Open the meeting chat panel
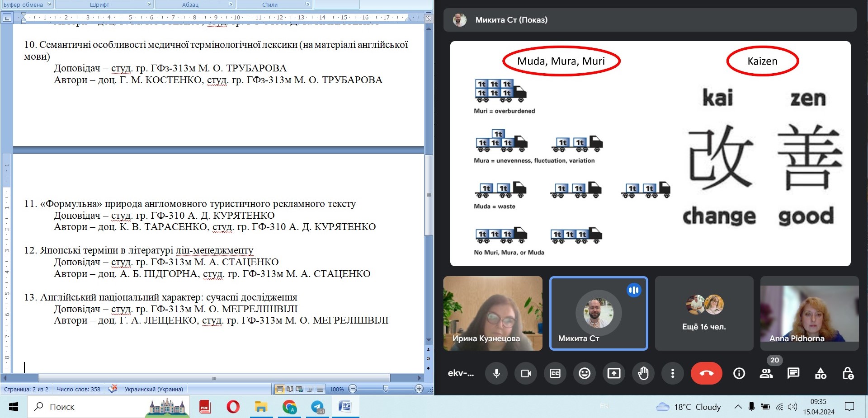The width and height of the screenshot is (868, 418). (x=793, y=373)
